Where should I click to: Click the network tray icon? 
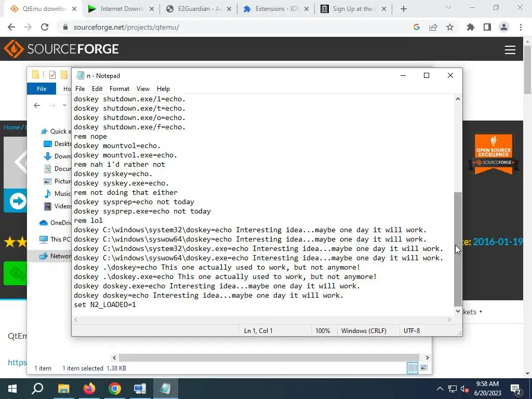[x=453, y=389]
